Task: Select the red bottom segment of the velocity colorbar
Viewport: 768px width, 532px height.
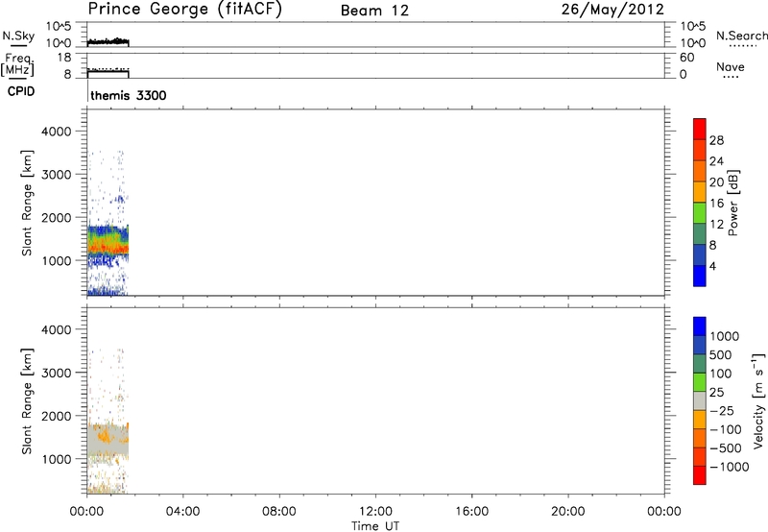Action: [x=700, y=475]
